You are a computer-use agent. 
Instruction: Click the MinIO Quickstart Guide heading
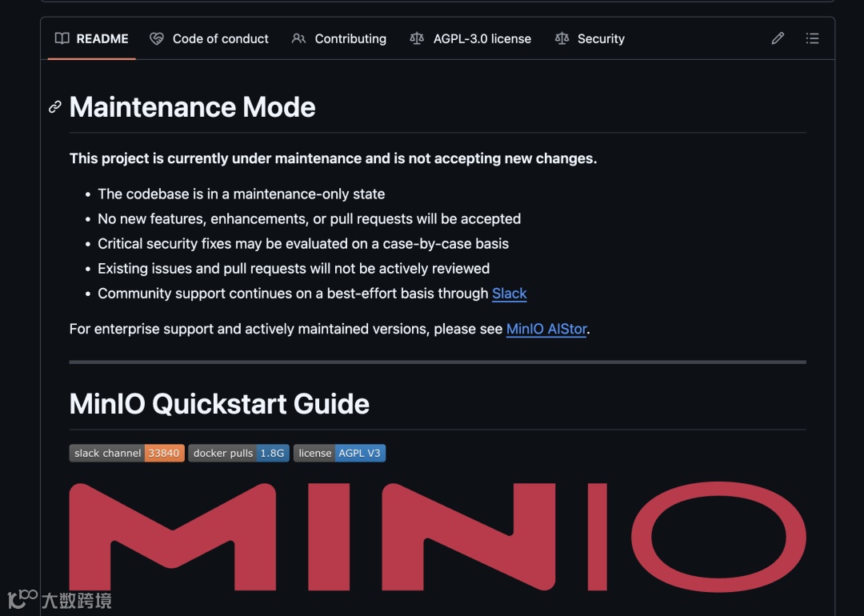tap(219, 404)
